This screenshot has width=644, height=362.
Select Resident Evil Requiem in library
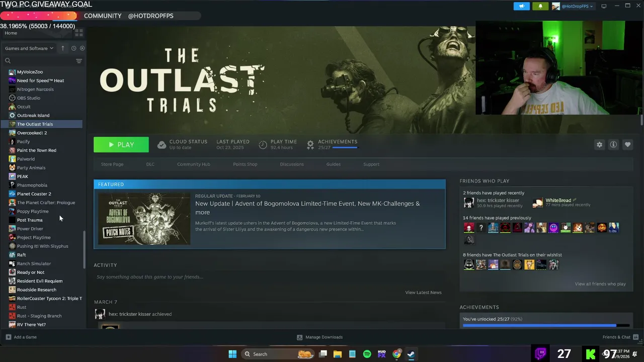pyautogui.click(x=40, y=281)
